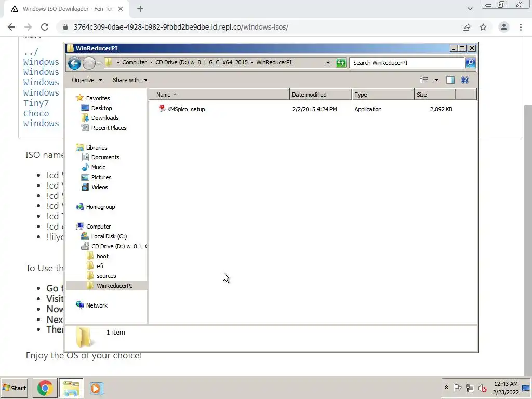Open the Documents library
This screenshot has width=532, height=399.
click(105, 157)
